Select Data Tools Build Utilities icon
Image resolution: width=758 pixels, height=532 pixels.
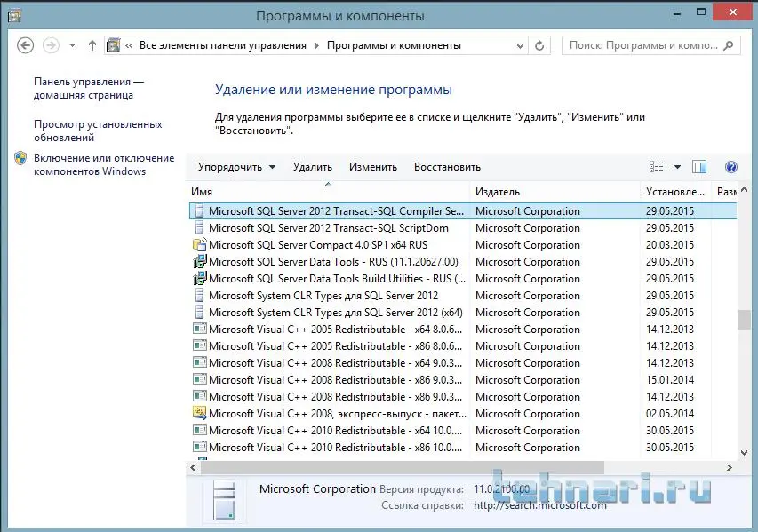tap(200, 278)
